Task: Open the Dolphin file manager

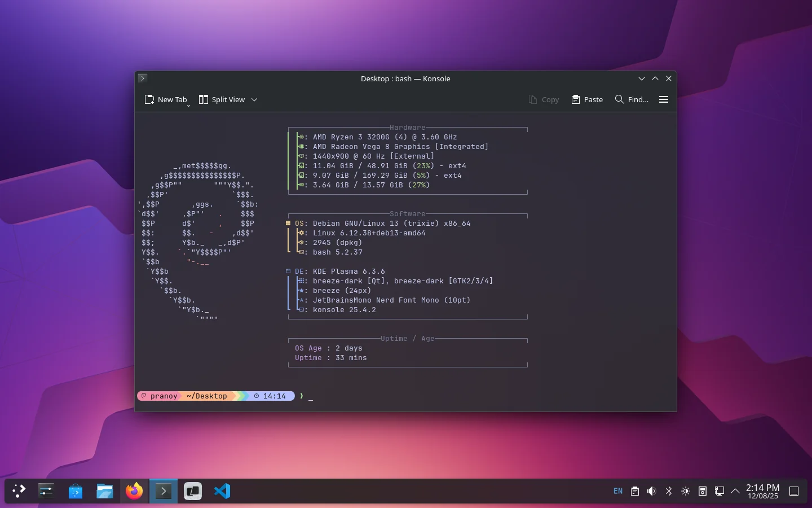Action: tap(105, 491)
